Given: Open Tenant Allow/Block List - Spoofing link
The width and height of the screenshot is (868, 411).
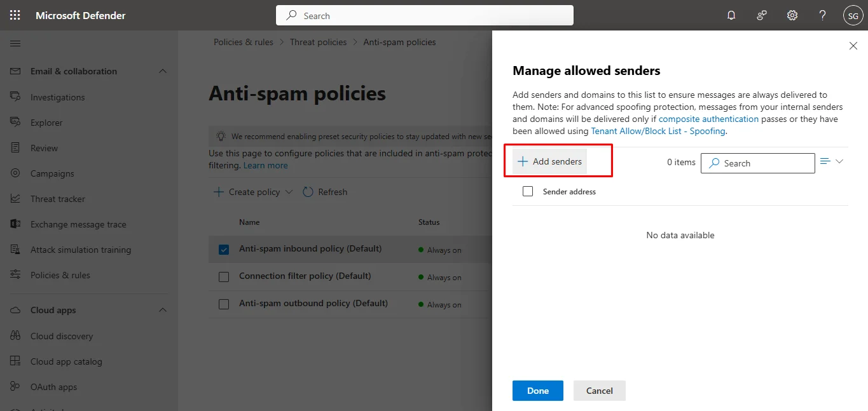Looking at the screenshot, I should pos(658,131).
